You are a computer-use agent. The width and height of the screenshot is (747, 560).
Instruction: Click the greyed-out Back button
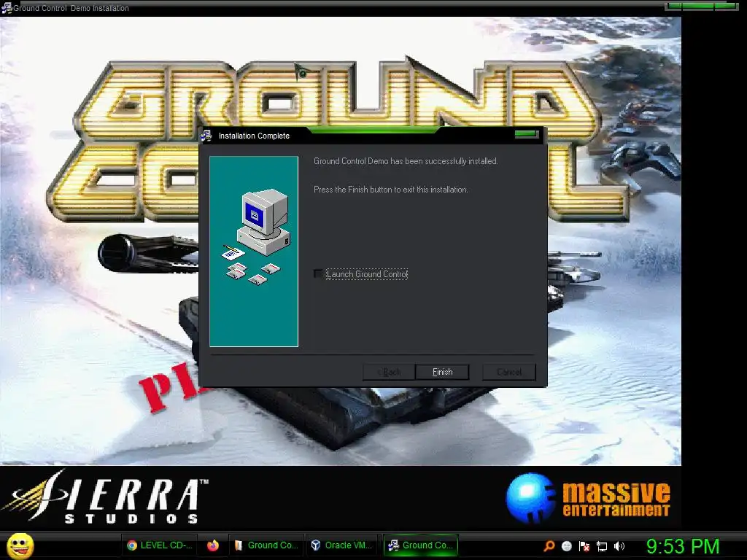pos(389,372)
